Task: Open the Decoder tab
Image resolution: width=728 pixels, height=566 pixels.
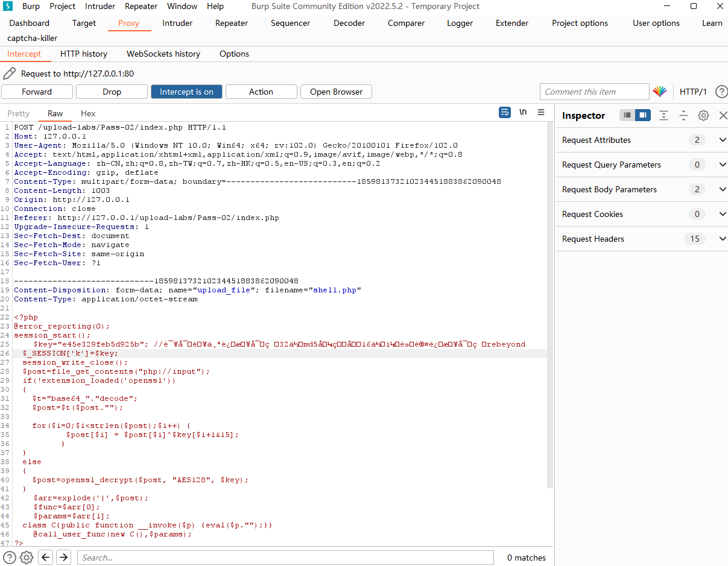Action: click(x=349, y=23)
